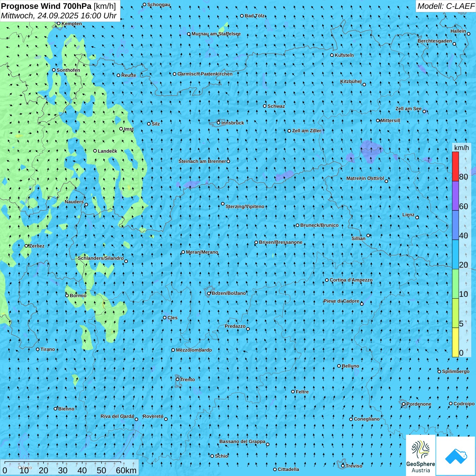Click the Innsbruck city marker
This screenshot has height=476, width=476.
[219, 123]
